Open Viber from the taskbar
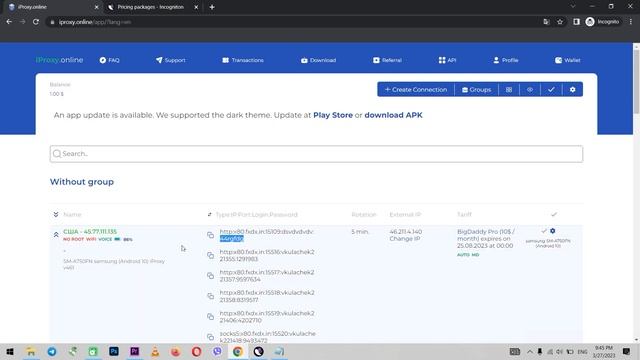The width and height of the screenshot is (640, 360). [x=217, y=351]
